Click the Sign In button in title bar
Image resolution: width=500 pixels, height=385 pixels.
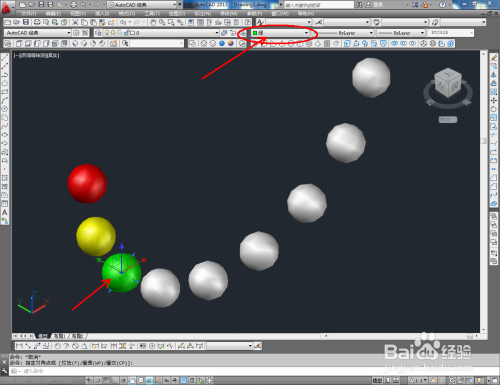(x=374, y=5)
